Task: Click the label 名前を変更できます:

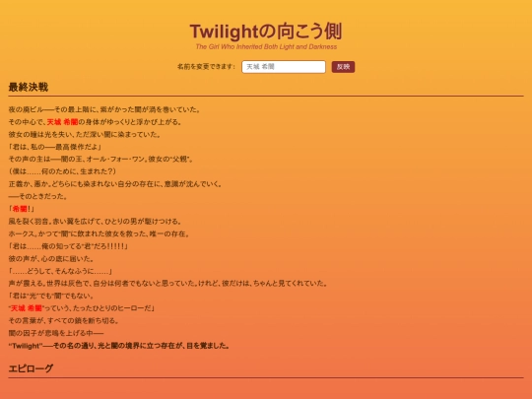Action: [206, 67]
